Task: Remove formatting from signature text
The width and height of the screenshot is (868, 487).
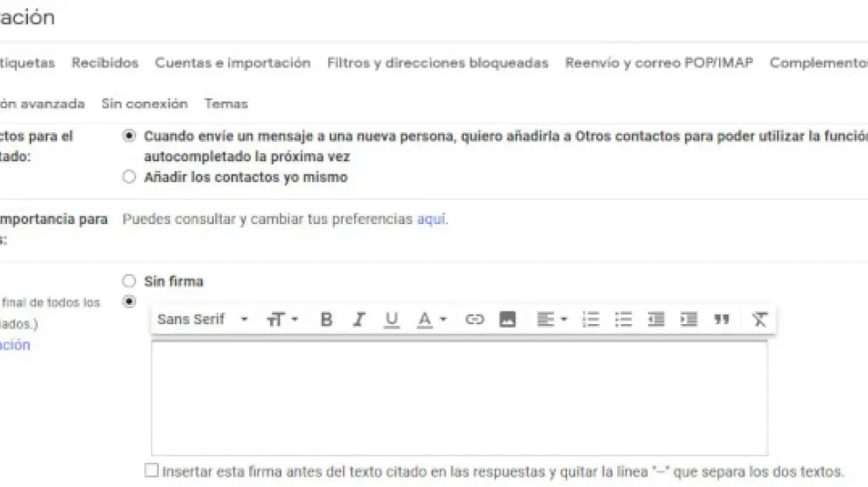Action: (x=759, y=320)
